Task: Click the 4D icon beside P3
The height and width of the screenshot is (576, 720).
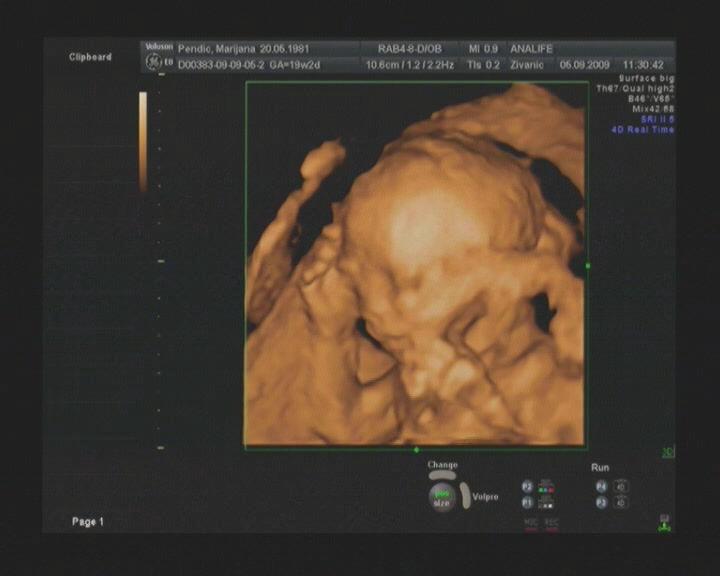Action: click(x=622, y=503)
